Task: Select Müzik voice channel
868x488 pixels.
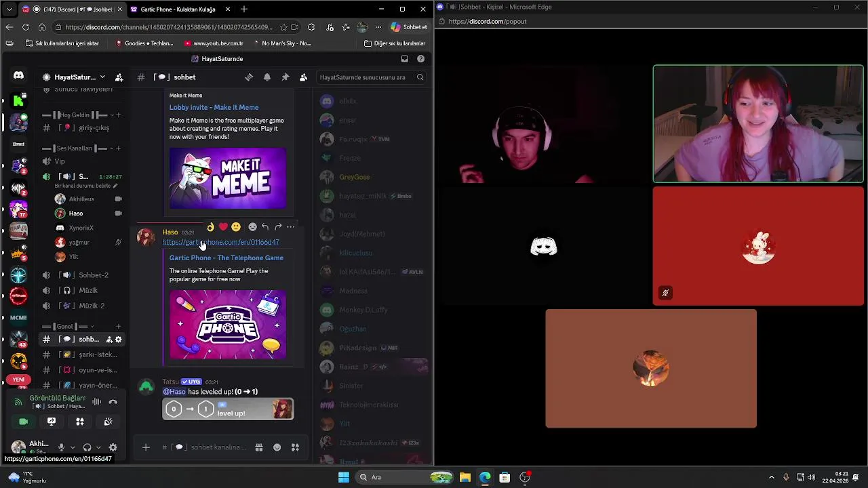Action: 82,290
